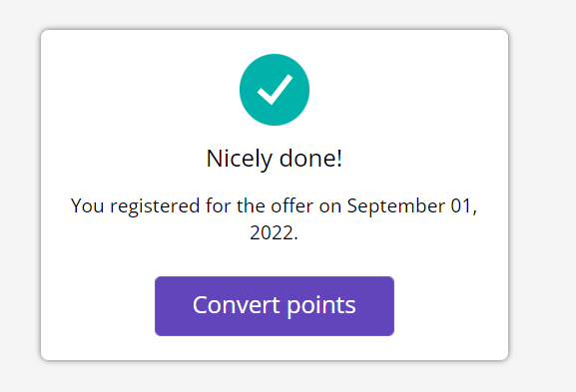Click the teal success checkmark icon
Screen dimensions: 576x392
275,90
